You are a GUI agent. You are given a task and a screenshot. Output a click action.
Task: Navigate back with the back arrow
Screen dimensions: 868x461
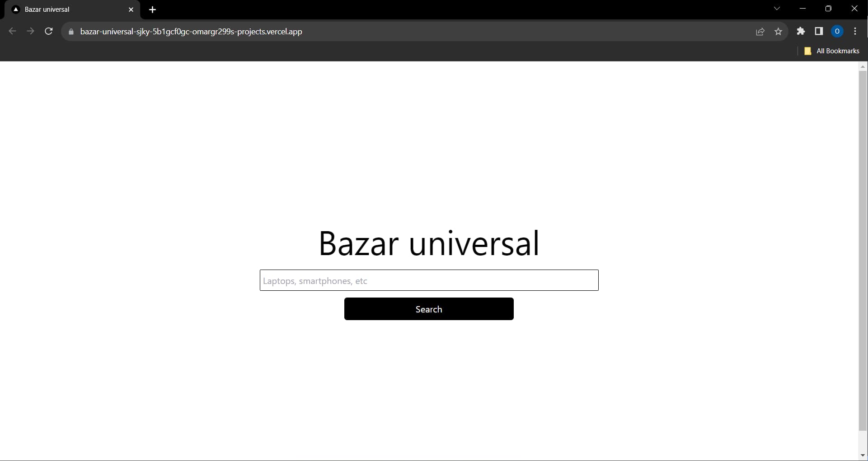coord(12,31)
